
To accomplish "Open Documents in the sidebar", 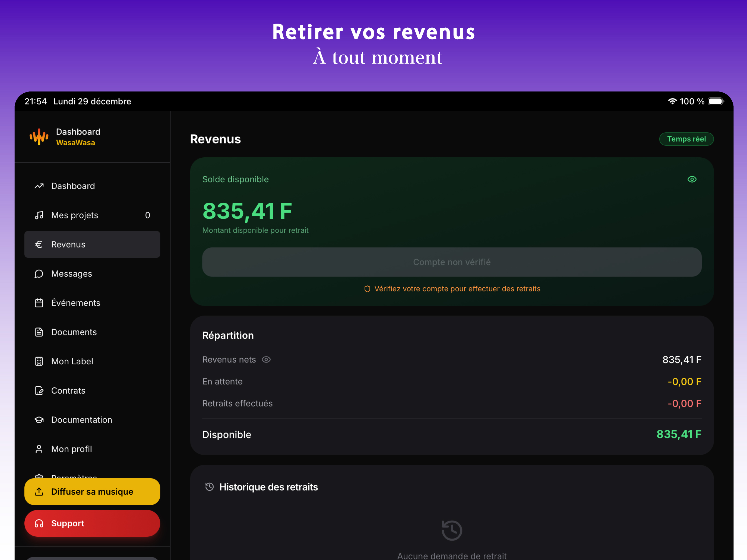I will [92, 332].
